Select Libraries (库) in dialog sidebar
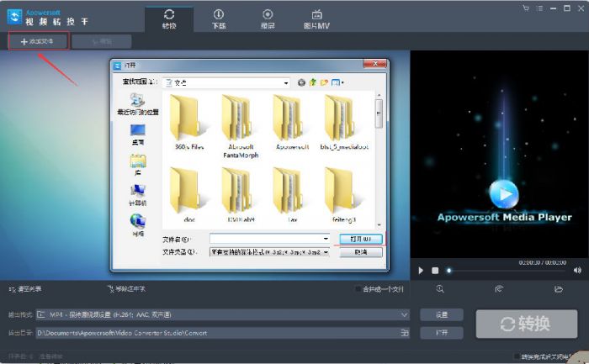589x364 pixels. [137, 165]
